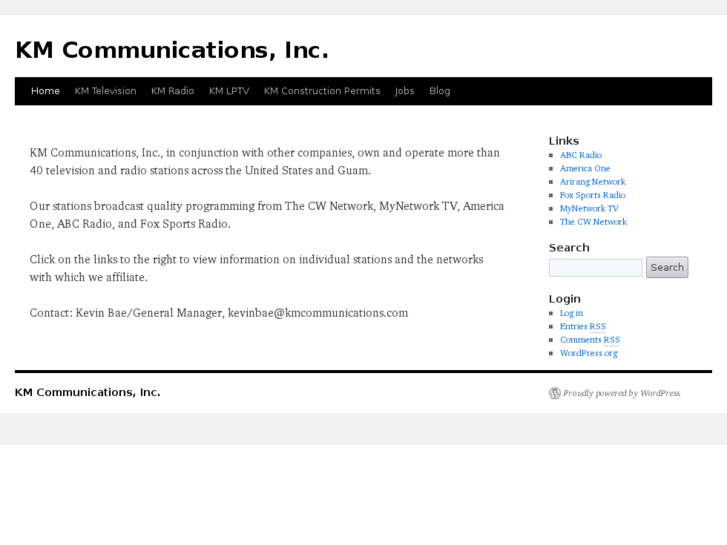
Task: Open the KM Television menu item
Action: point(106,91)
